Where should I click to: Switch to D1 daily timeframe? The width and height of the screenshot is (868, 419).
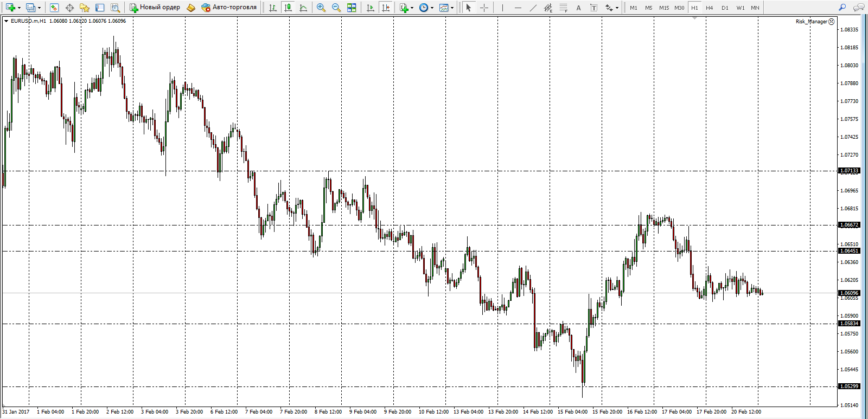[x=725, y=8]
